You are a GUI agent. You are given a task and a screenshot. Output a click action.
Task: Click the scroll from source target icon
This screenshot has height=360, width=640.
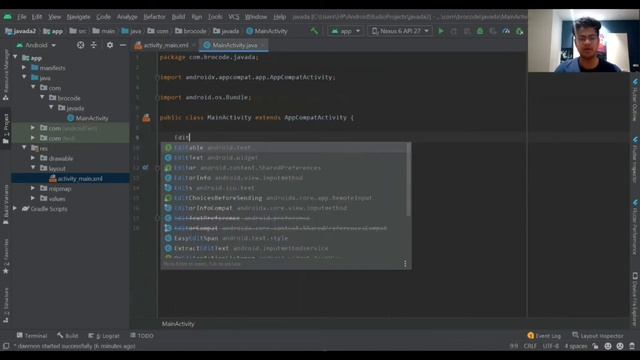click(x=80, y=45)
